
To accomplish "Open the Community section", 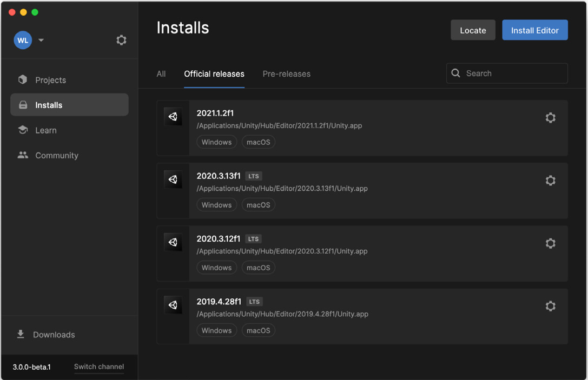I will pos(69,155).
